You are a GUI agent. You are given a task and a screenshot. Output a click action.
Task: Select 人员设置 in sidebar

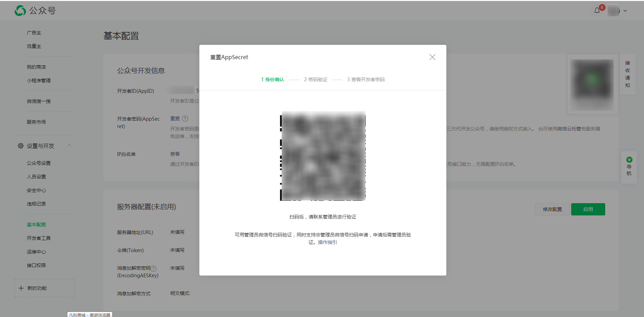coord(36,177)
